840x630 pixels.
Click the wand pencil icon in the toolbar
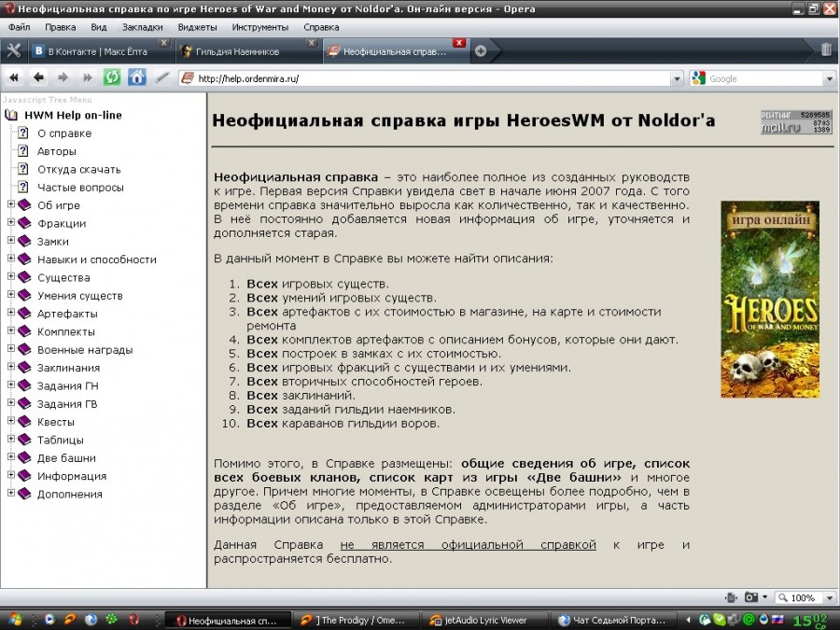[161, 78]
